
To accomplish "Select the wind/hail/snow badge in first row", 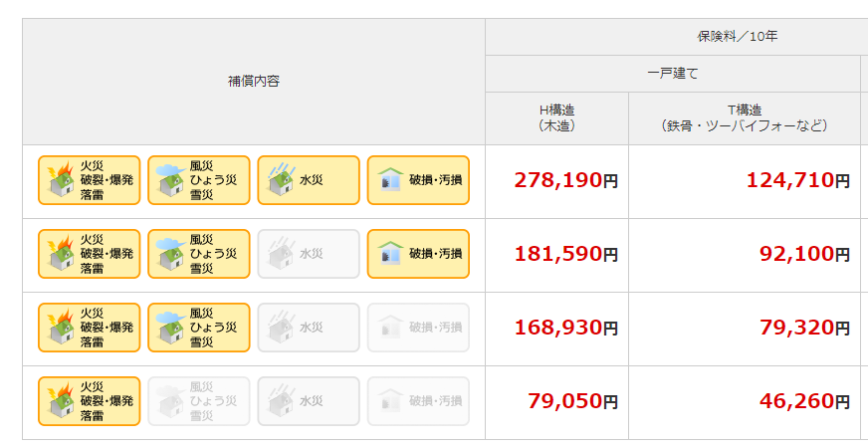I will click(x=199, y=180).
